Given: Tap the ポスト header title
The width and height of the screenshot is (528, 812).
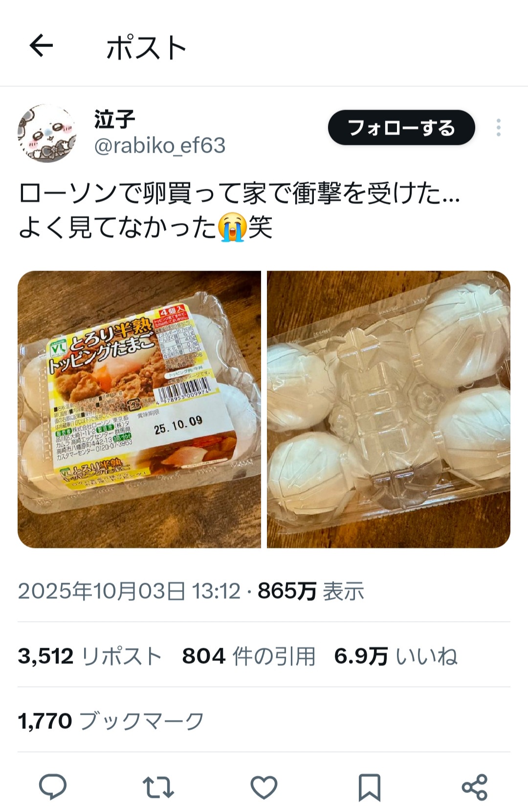Looking at the screenshot, I should point(146,47).
